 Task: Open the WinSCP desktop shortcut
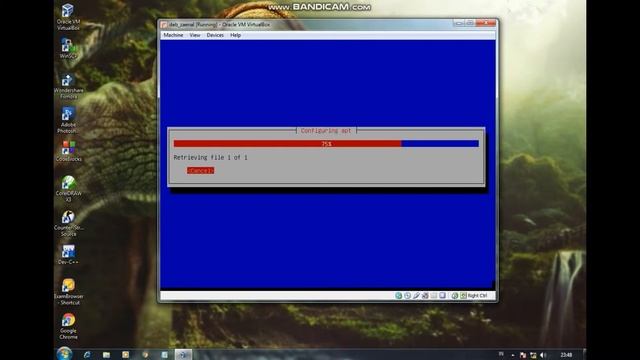68,48
